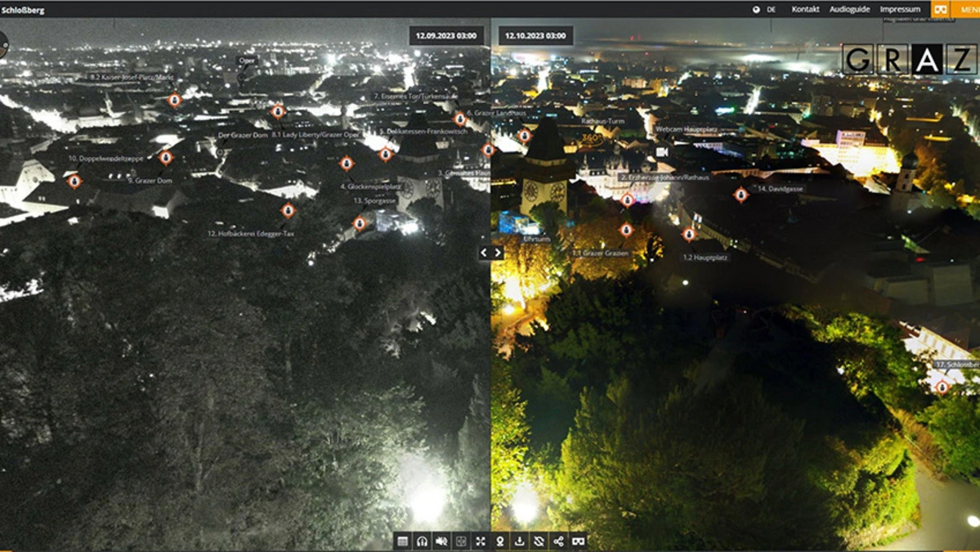Download the panorama using the download icon

coord(520,541)
